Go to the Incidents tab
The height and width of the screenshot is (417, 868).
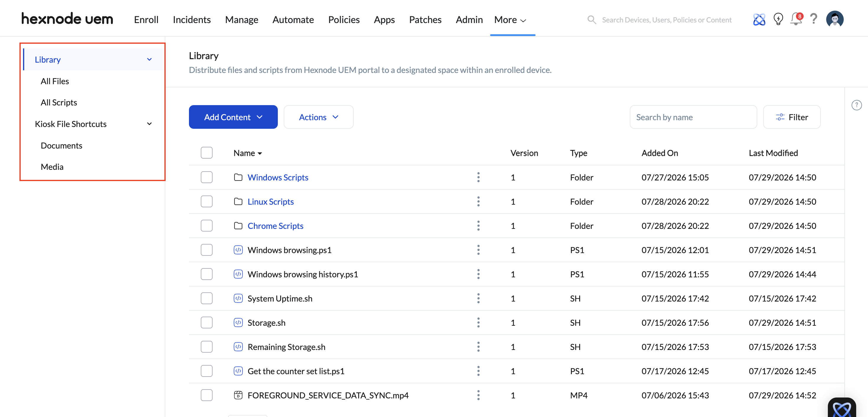pos(192,20)
